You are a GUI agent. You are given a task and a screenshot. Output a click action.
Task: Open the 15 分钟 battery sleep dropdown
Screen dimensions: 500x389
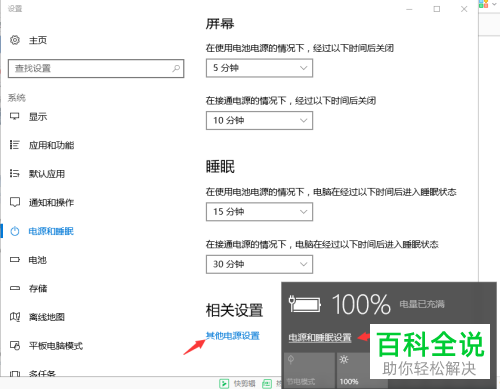[x=259, y=212]
